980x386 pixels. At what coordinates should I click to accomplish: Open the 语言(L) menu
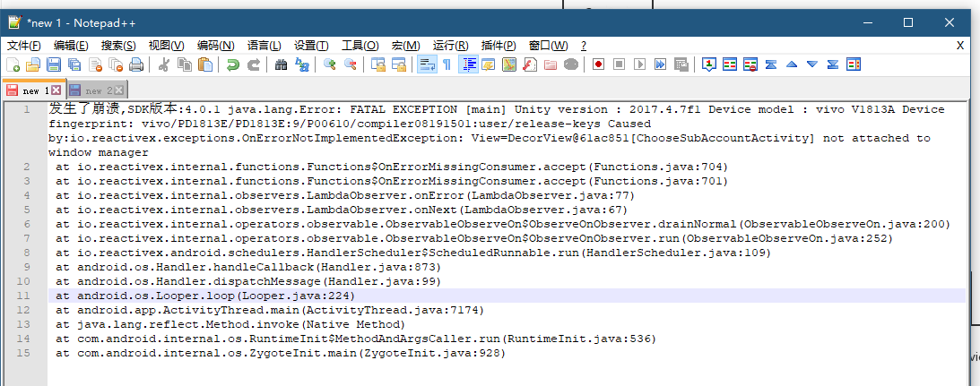point(264,46)
